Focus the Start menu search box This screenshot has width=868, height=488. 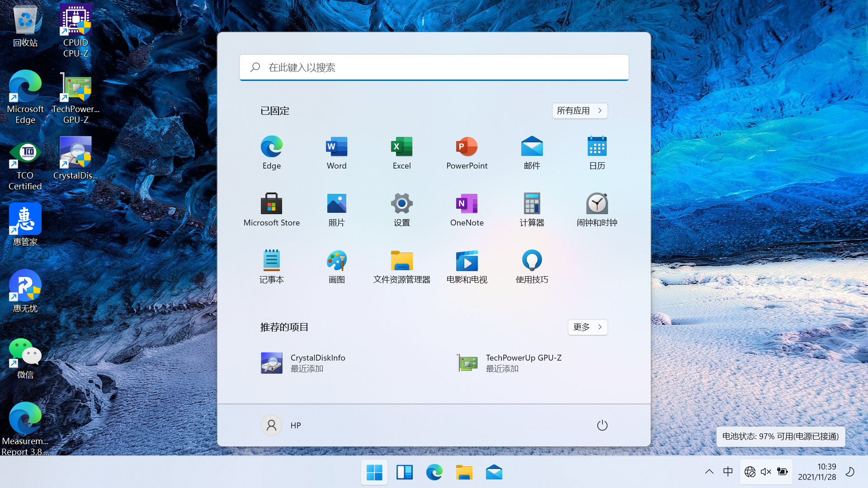tap(434, 67)
